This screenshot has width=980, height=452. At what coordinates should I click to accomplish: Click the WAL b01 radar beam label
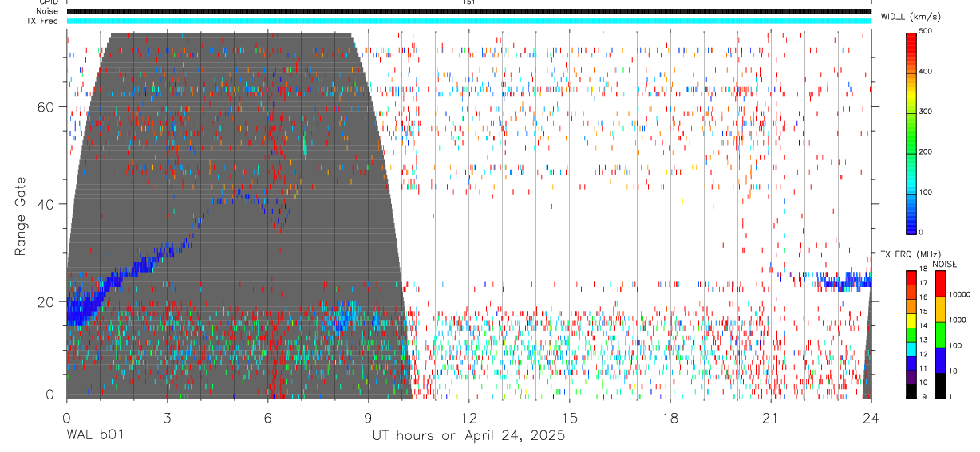(x=95, y=435)
